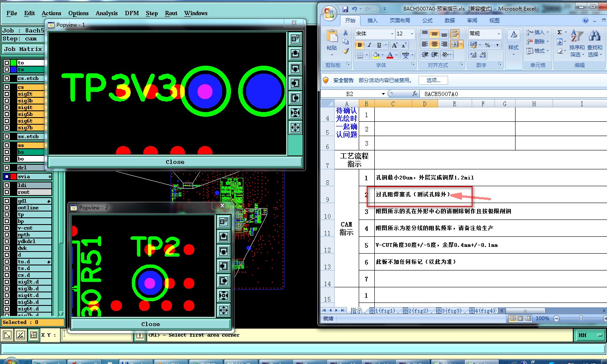607x364 pixels.
Task: Open the font name dropdown showing 宋体
Action: 392,34
